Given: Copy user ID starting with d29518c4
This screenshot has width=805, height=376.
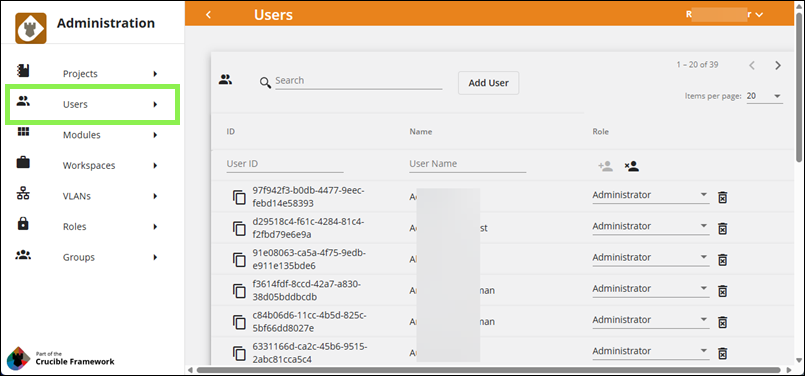Looking at the screenshot, I should [240, 229].
